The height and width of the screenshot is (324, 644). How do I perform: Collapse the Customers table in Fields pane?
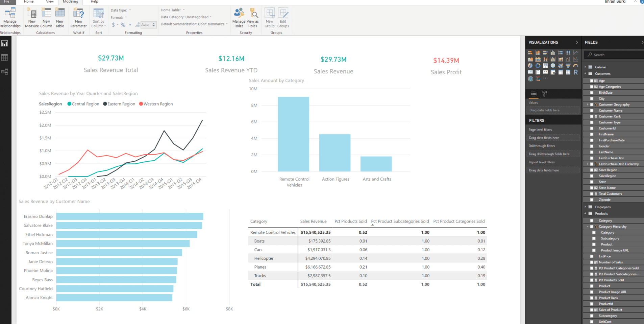pos(586,73)
